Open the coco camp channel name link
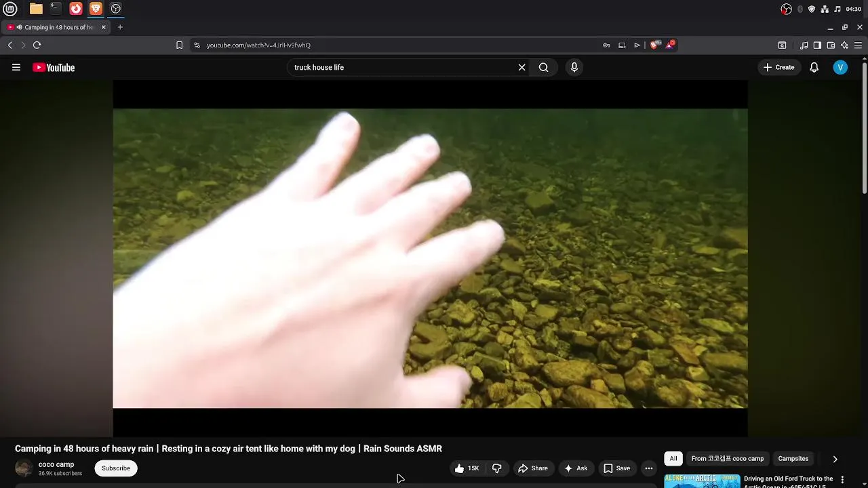This screenshot has width=868, height=488. (56, 465)
